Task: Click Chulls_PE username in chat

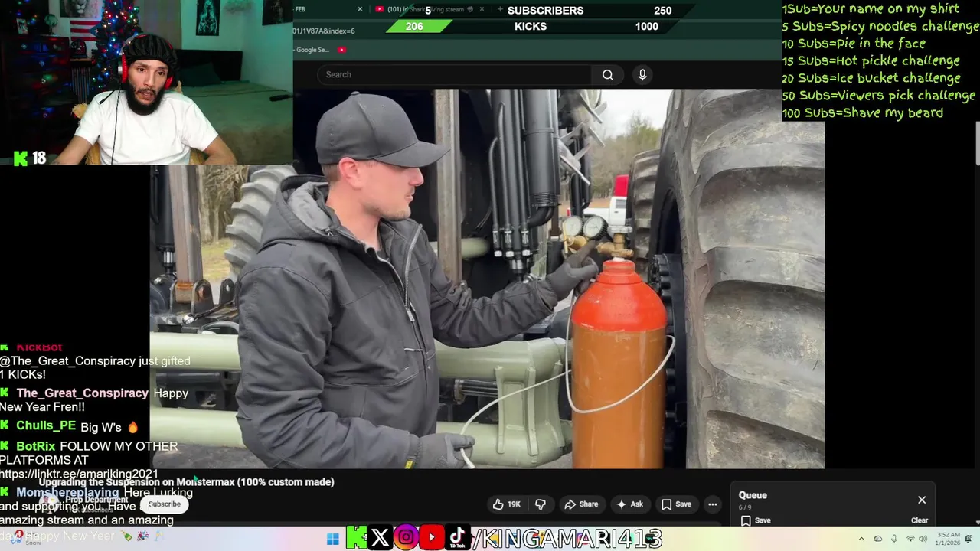Action: (46, 426)
